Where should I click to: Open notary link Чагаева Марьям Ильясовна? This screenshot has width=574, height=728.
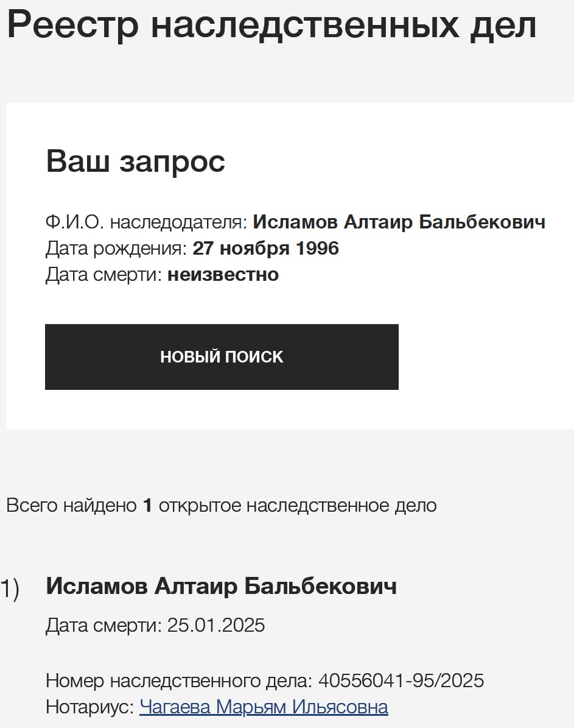tap(264, 707)
